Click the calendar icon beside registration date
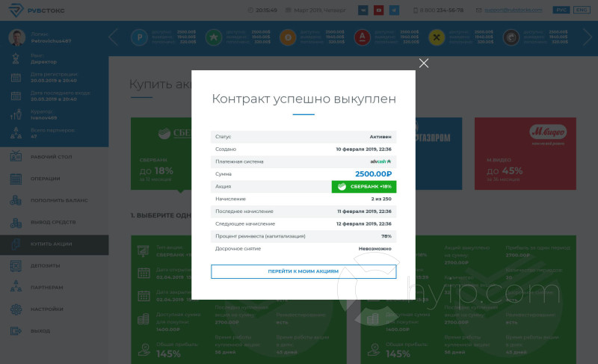 16,78
